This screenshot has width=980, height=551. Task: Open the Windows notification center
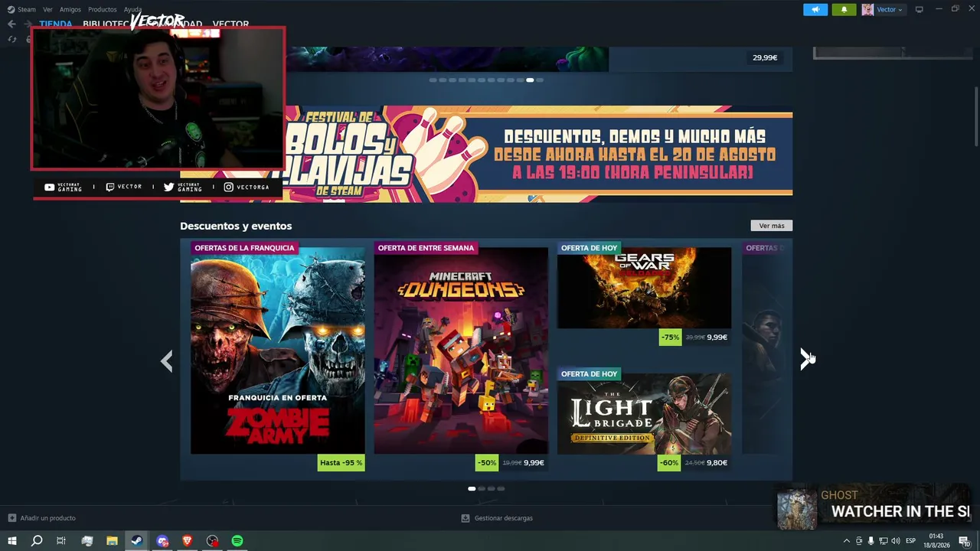[x=965, y=541]
